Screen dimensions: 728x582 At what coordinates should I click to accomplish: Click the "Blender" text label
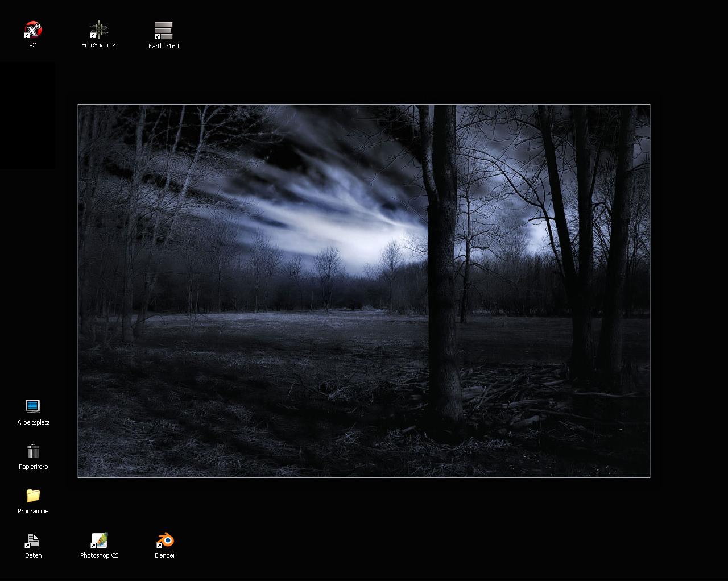(x=165, y=555)
